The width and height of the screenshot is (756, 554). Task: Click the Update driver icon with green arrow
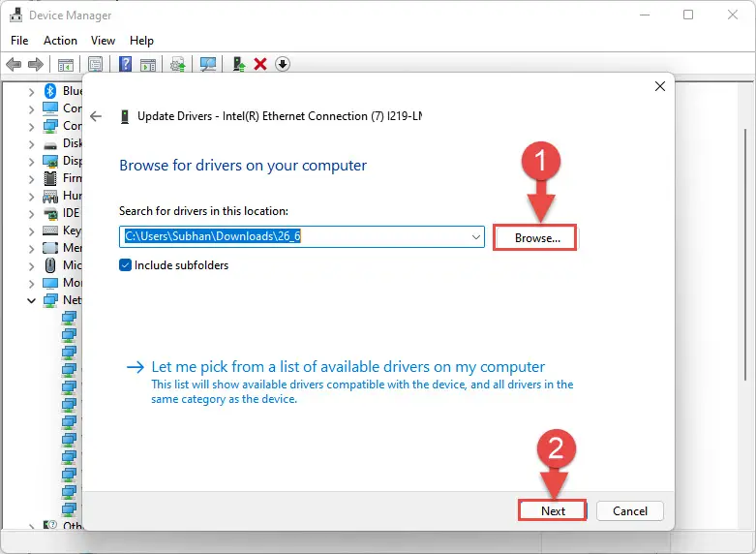click(x=239, y=64)
